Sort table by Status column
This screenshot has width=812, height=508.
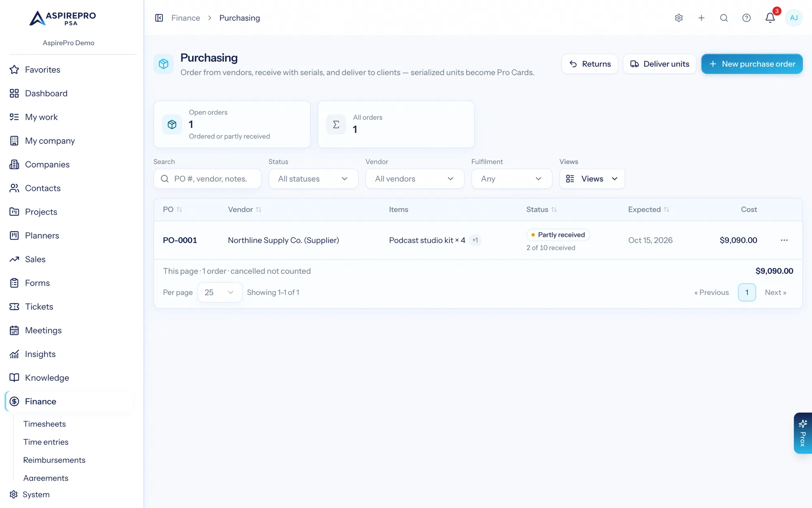(542, 210)
